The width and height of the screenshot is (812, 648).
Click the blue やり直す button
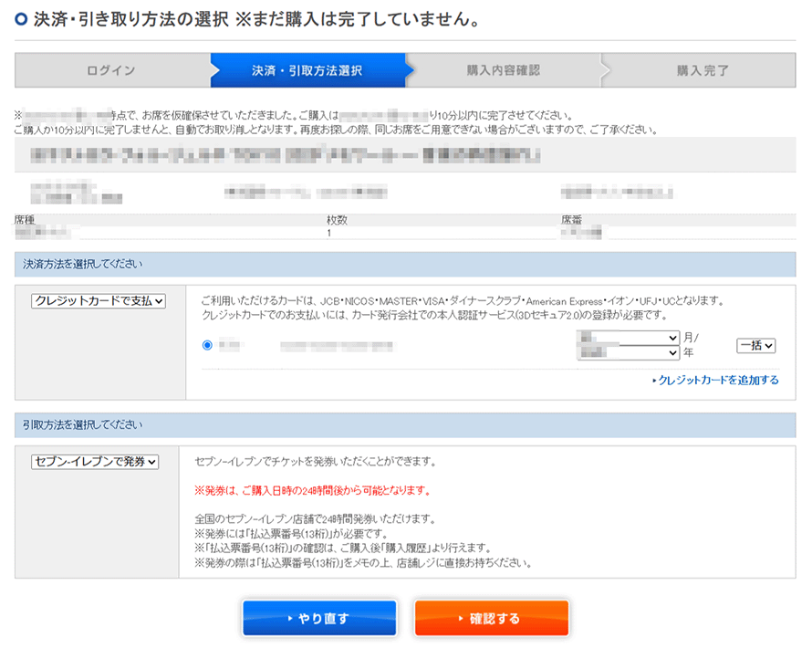pos(319,618)
